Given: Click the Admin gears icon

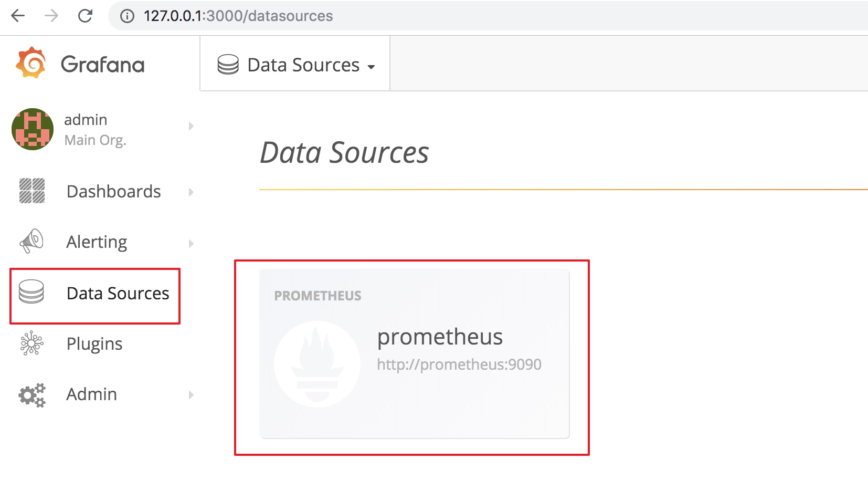Looking at the screenshot, I should point(32,395).
